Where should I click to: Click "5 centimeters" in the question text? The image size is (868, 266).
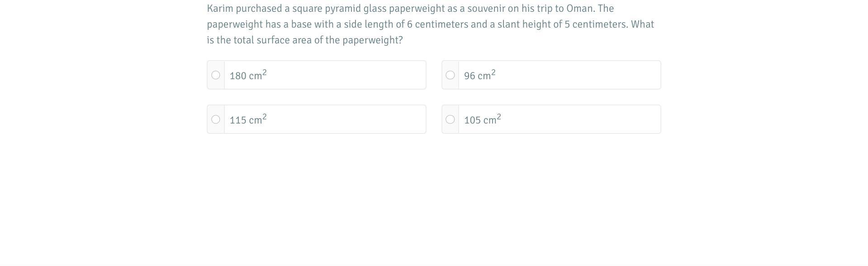coord(595,24)
